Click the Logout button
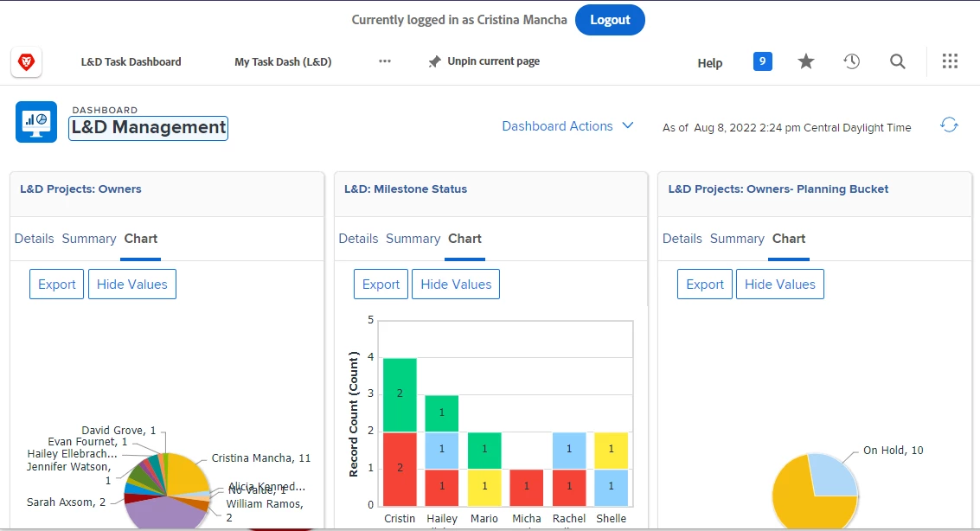 coord(610,20)
